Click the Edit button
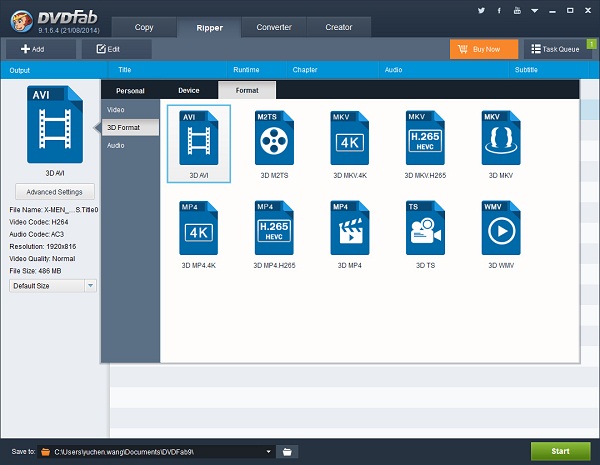Image resolution: width=600 pixels, height=465 pixels. [117, 49]
